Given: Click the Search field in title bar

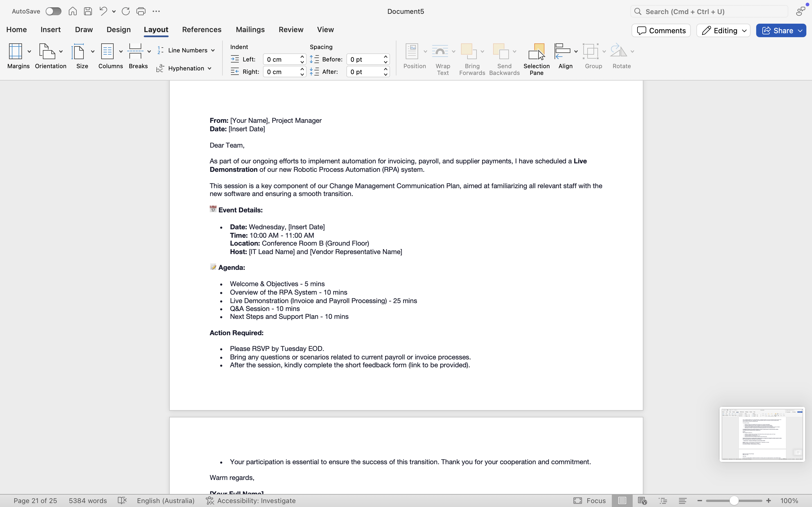Looking at the screenshot, I should (709, 11).
